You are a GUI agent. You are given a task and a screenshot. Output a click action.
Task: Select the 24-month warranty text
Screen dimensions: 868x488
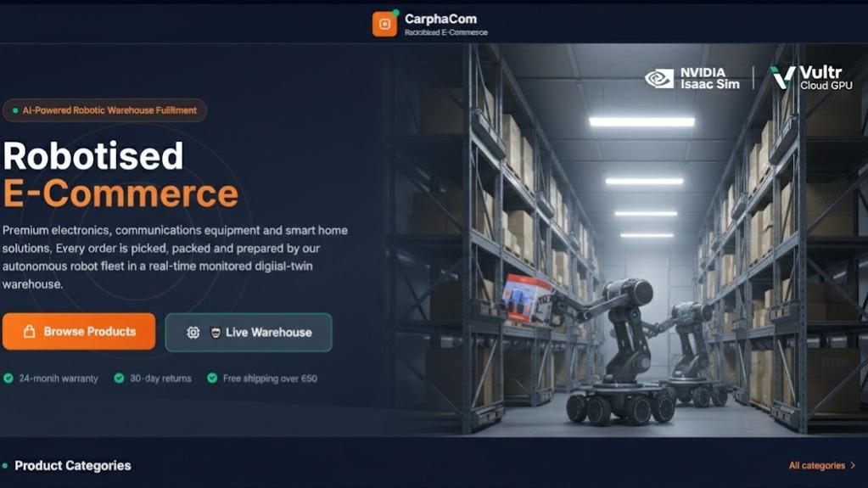pos(59,379)
